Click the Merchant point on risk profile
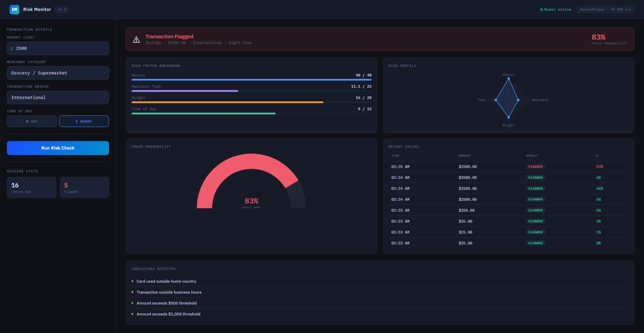Image resolution: width=644 pixels, height=333 pixels. (518, 100)
